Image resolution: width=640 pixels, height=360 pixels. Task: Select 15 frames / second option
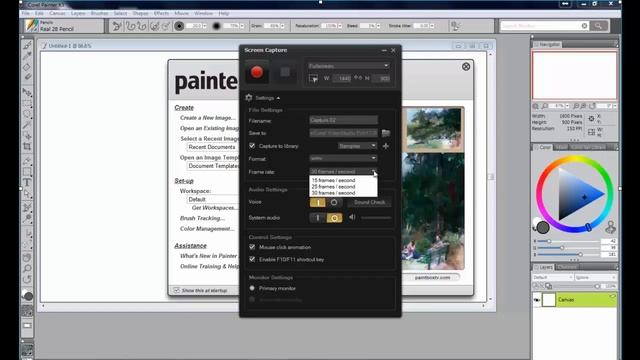click(x=333, y=180)
